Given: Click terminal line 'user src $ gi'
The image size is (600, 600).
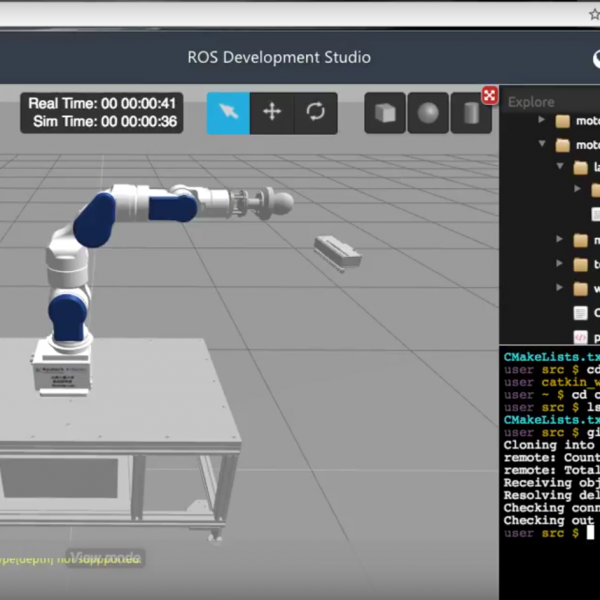Looking at the screenshot, I should point(552,433).
